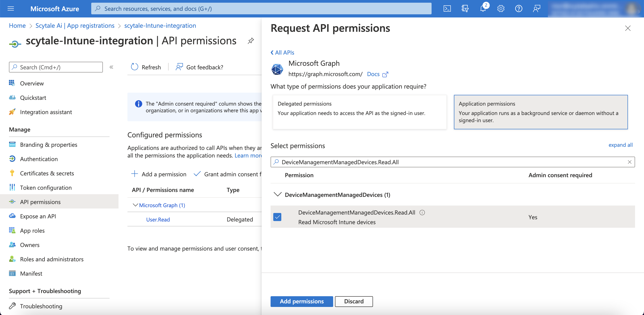Click the scytale-Intune-integration breadcrumb

tap(160, 26)
